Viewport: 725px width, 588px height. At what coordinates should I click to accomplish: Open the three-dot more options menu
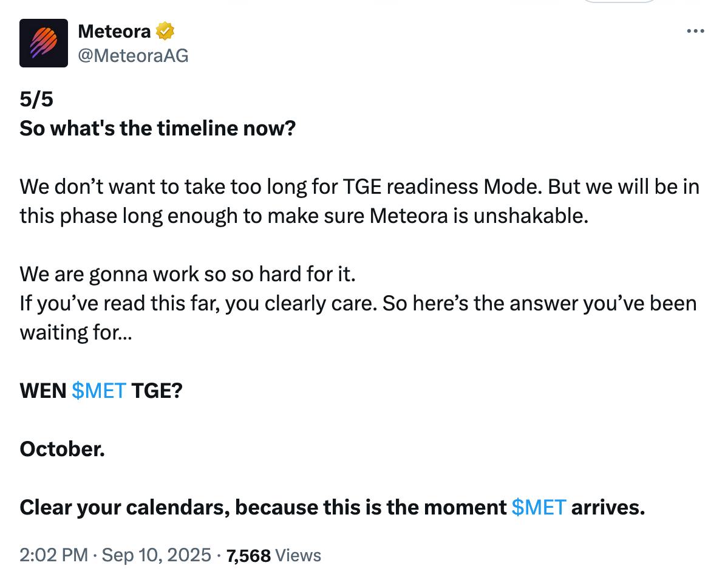click(695, 31)
